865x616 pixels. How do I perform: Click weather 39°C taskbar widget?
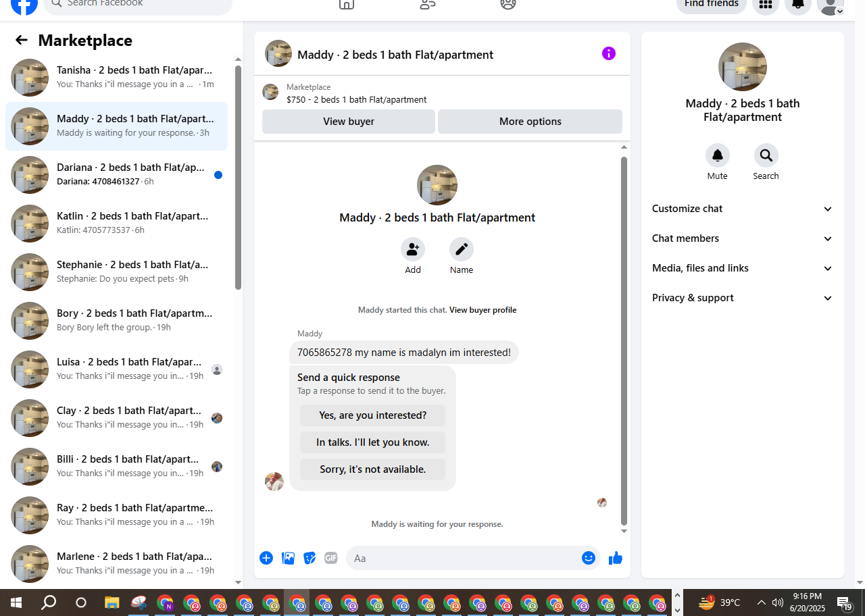tap(720, 602)
